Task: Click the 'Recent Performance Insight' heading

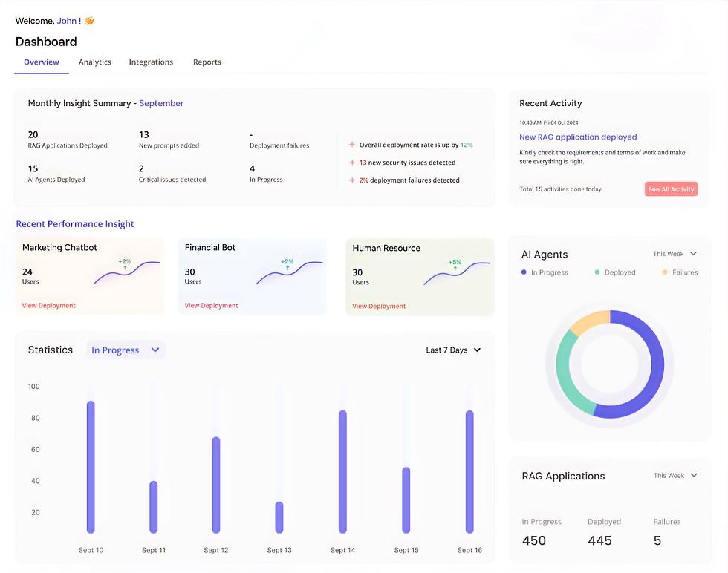Action: point(75,224)
